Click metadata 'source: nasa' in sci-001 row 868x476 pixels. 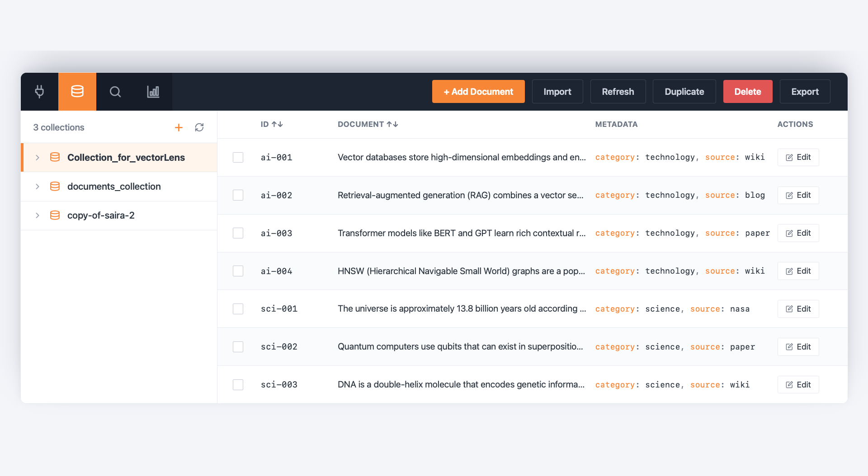(x=720, y=309)
